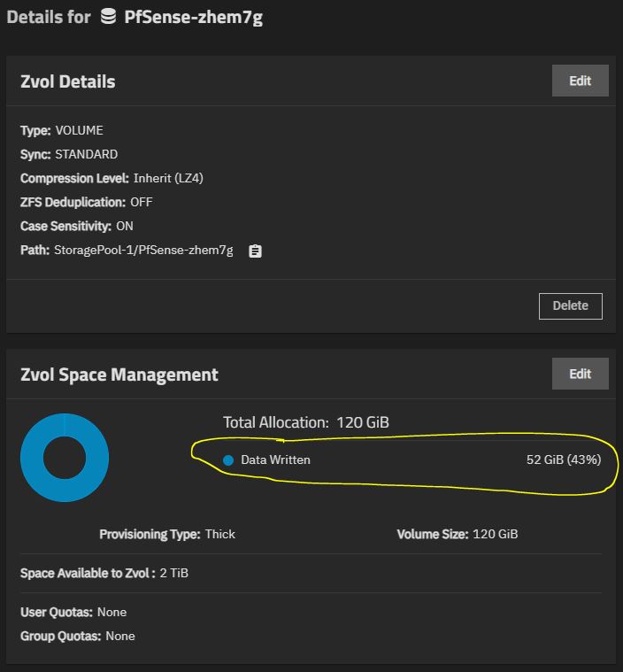Image resolution: width=623 pixels, height=672 pixels.
Task: Click the database icon beside PfSense-zhem7g
Action: [108, 17]
